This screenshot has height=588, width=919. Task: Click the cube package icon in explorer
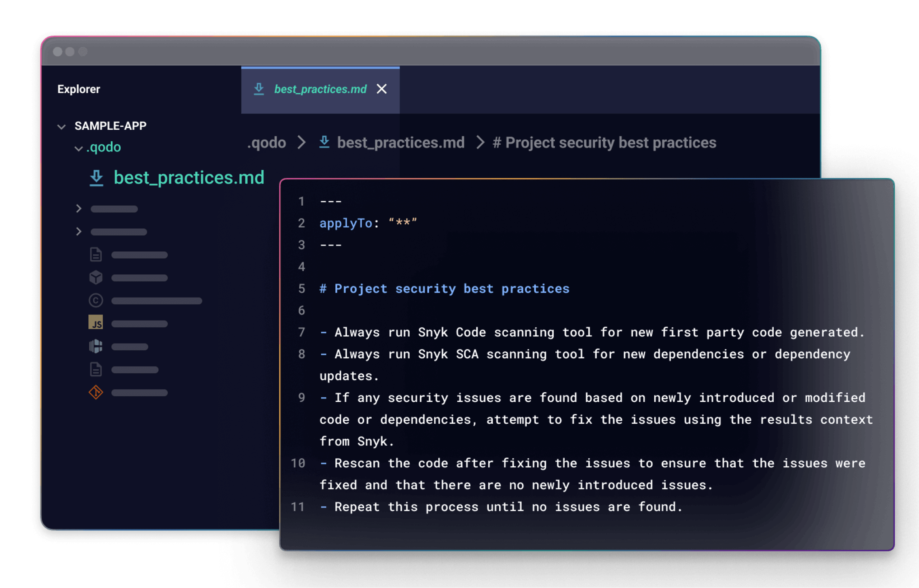click(95, 277)
